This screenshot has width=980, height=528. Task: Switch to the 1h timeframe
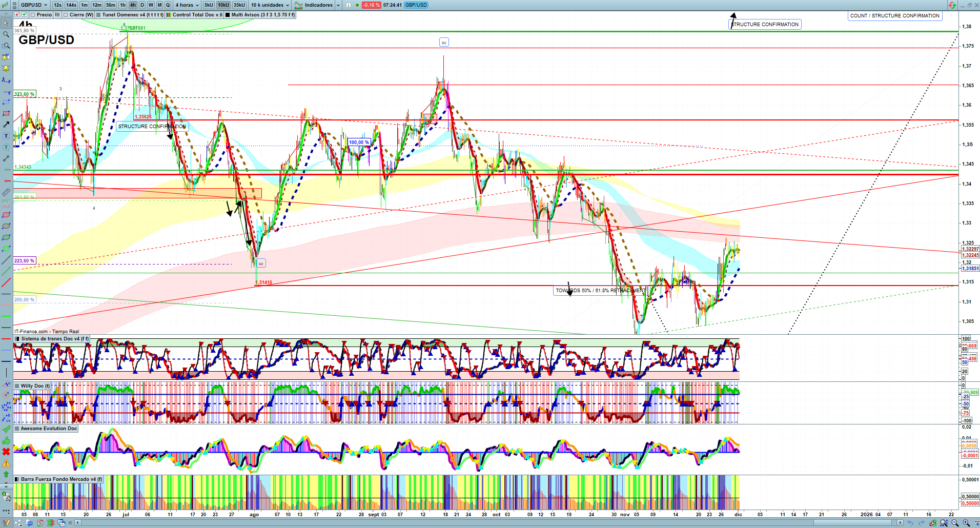tap(122, 5)
